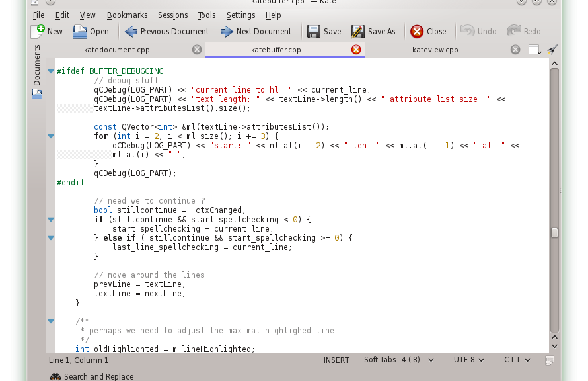This screenshot has width=588, height=381.
Task: Go to Previous Document arrow
Action: pyautogui.click(x=131, y=31)
